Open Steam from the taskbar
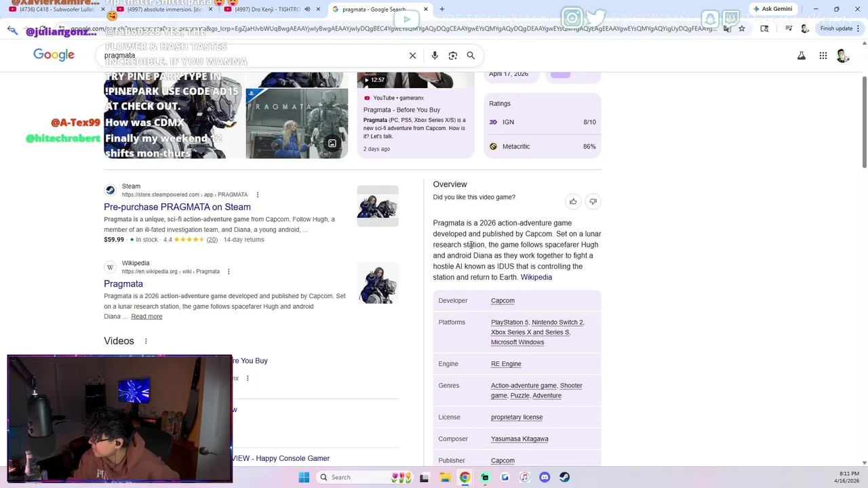The height and width of the screenshot is (488, 868). (x=564, y=477)
